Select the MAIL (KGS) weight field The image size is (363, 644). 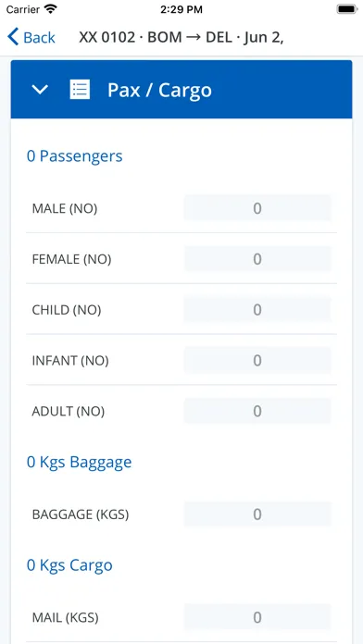(x=257, y=617)
